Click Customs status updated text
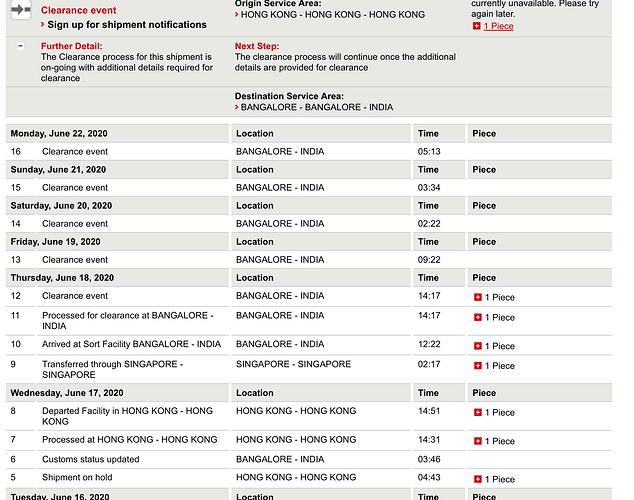The height and width of the screenshot is (500, 634). [91, 459]
